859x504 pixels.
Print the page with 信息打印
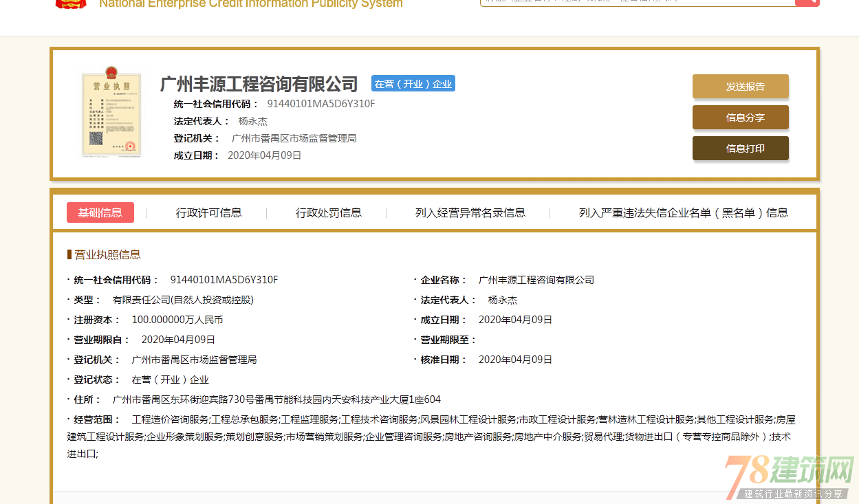click(741, 149)
